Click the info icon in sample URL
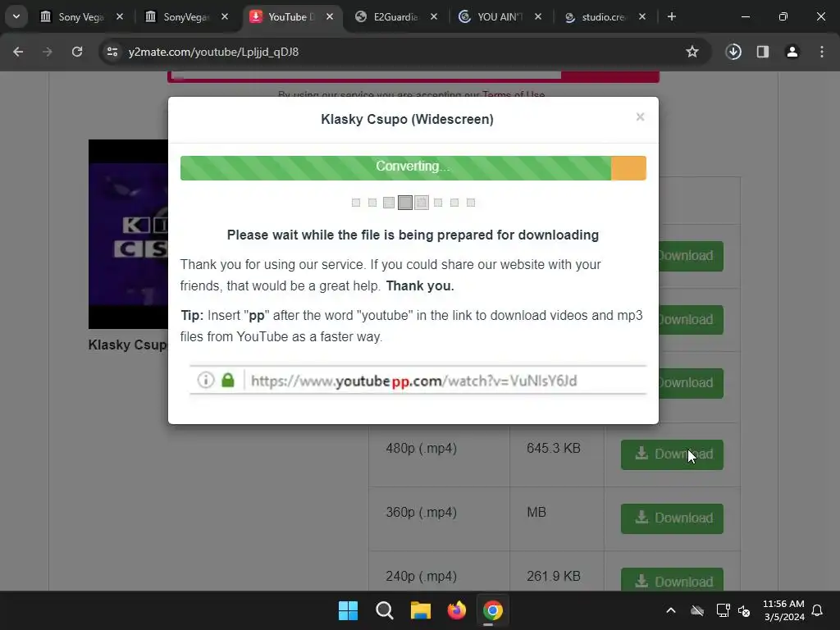 click(206, 381)
